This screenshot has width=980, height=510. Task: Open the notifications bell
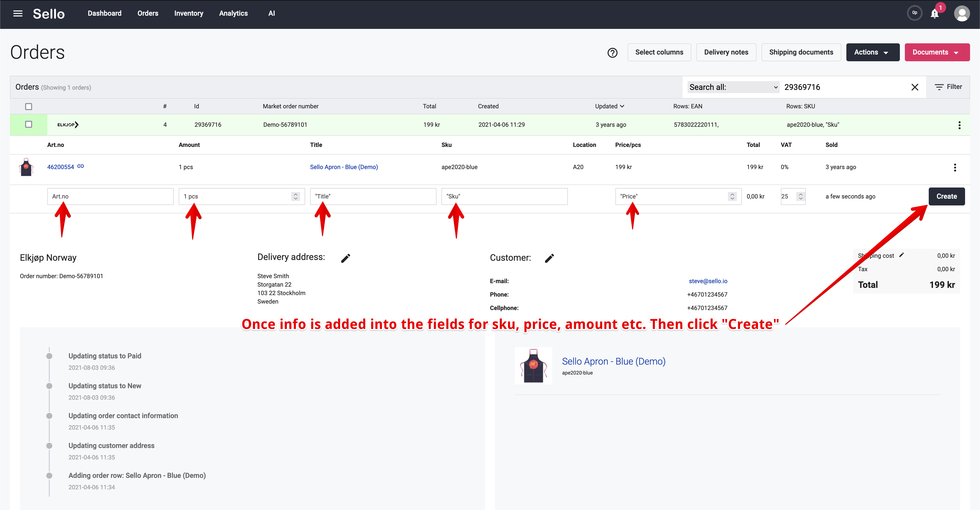pos(934,14)
